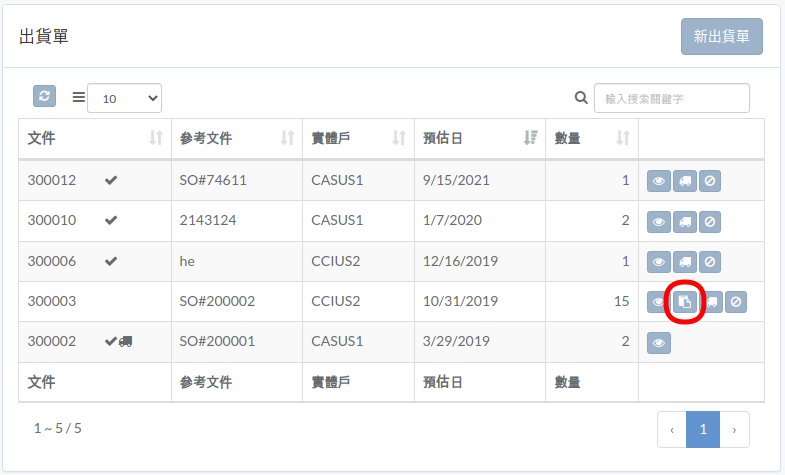Click the 出貨單 page title
This screenshot has height=475, width=785.
point(44,37)
